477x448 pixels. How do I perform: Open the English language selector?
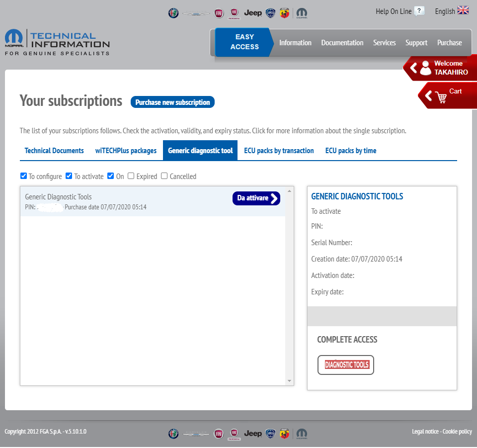click(x=451, y=11)
